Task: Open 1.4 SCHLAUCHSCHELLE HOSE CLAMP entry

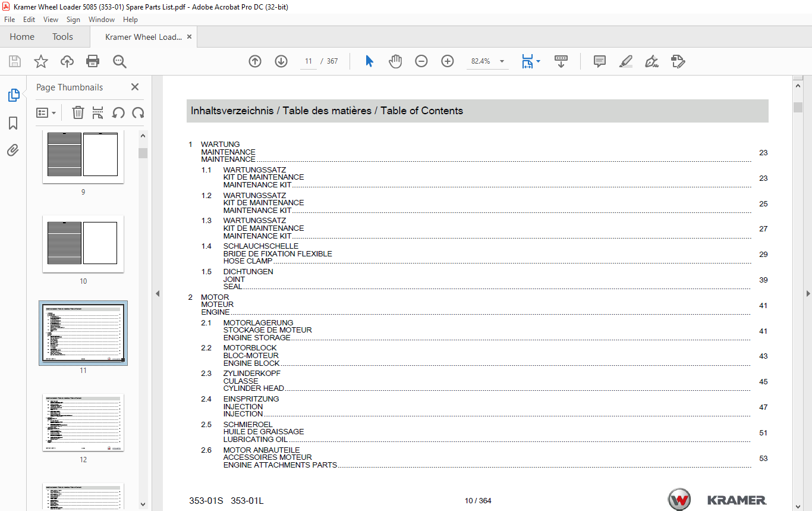Action: point(484,254)
